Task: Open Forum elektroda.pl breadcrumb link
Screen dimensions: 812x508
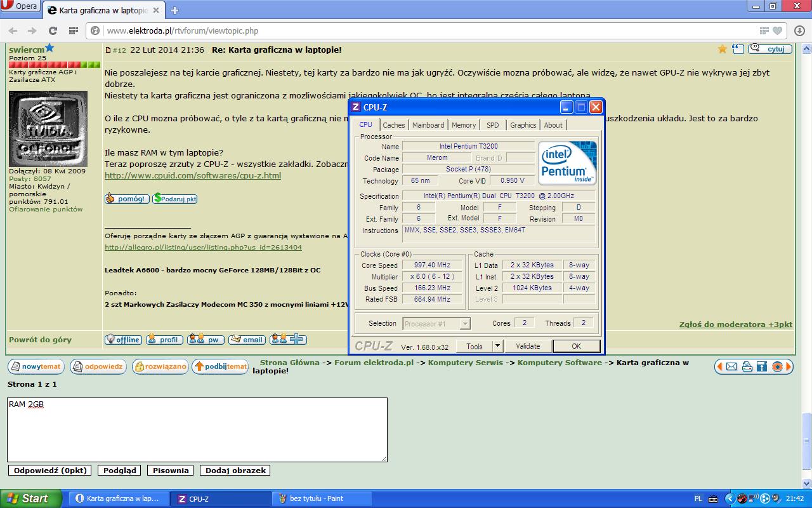Action: (374, 363)
